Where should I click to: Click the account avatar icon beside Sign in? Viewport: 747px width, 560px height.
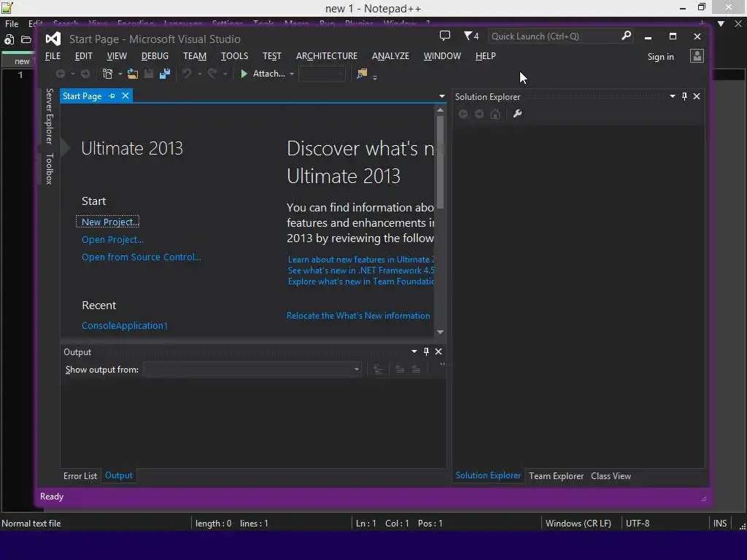coord(697,56)
